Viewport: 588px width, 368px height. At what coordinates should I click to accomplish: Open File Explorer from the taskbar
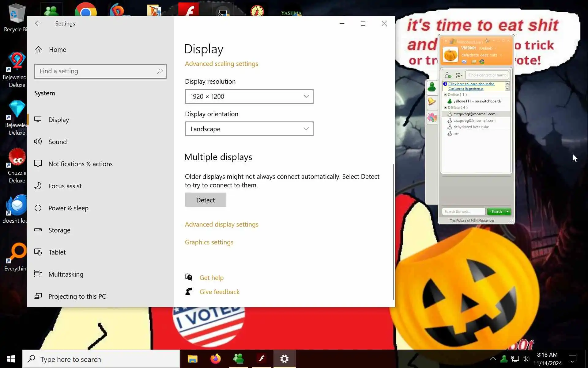click(x=192, y=358)
